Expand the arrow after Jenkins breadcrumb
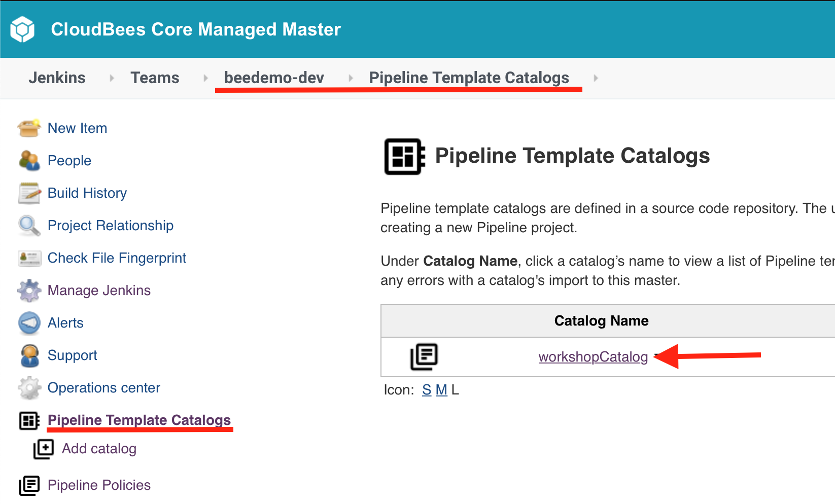The width and height of the screenshot is (835, 504). (112, 78)
